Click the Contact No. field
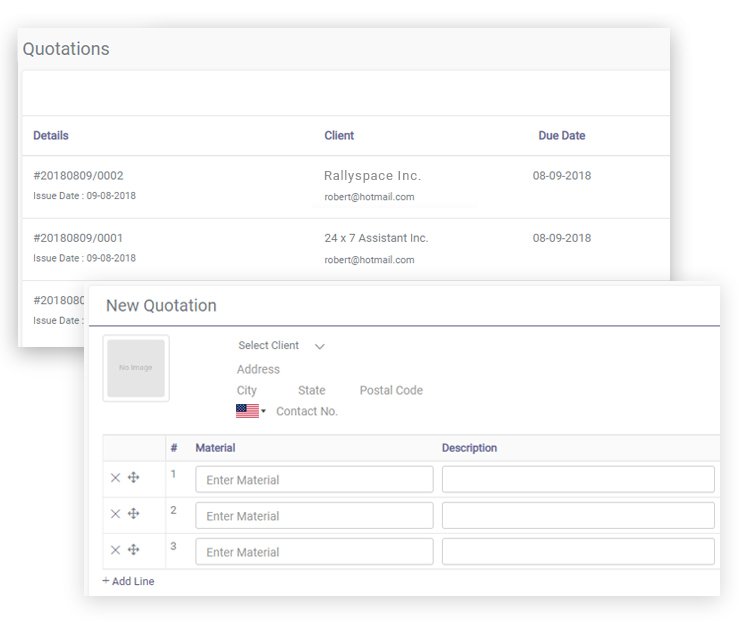The image size is (739, 623). (307, 411)
